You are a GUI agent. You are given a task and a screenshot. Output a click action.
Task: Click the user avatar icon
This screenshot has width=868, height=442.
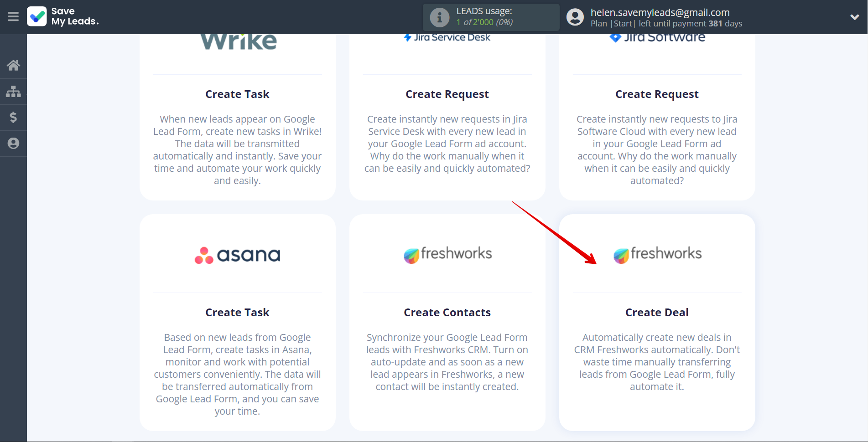pyautogui.click(x=575, y=17)
